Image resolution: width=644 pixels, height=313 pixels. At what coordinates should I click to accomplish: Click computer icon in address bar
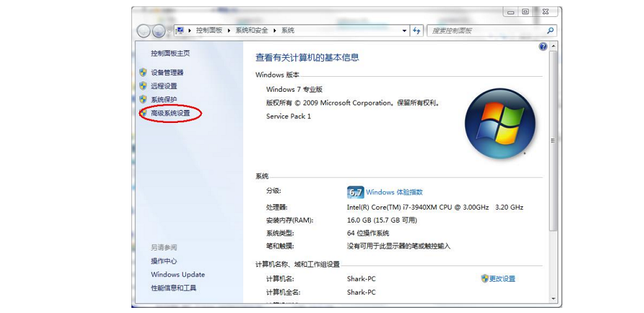180,31
